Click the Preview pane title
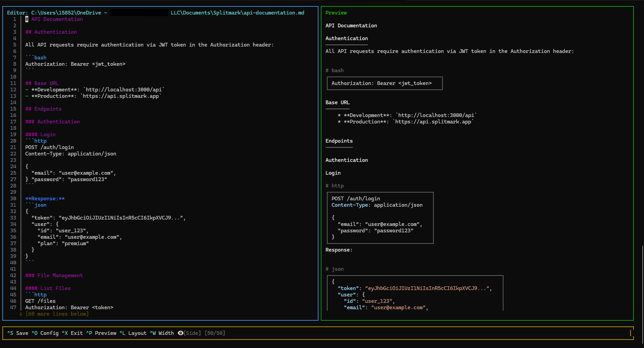644x348 pixels. click(x=336, y=13)
